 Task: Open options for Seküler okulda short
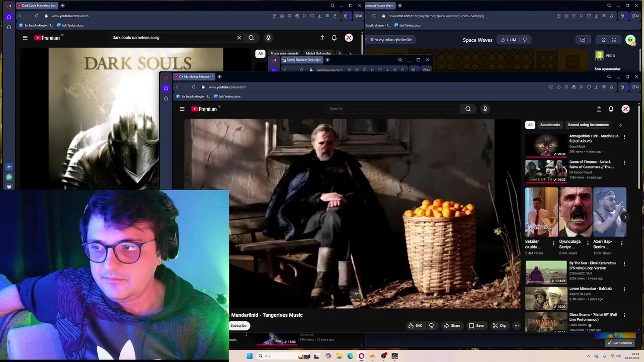pyautogui.click(x=553, y=243)
